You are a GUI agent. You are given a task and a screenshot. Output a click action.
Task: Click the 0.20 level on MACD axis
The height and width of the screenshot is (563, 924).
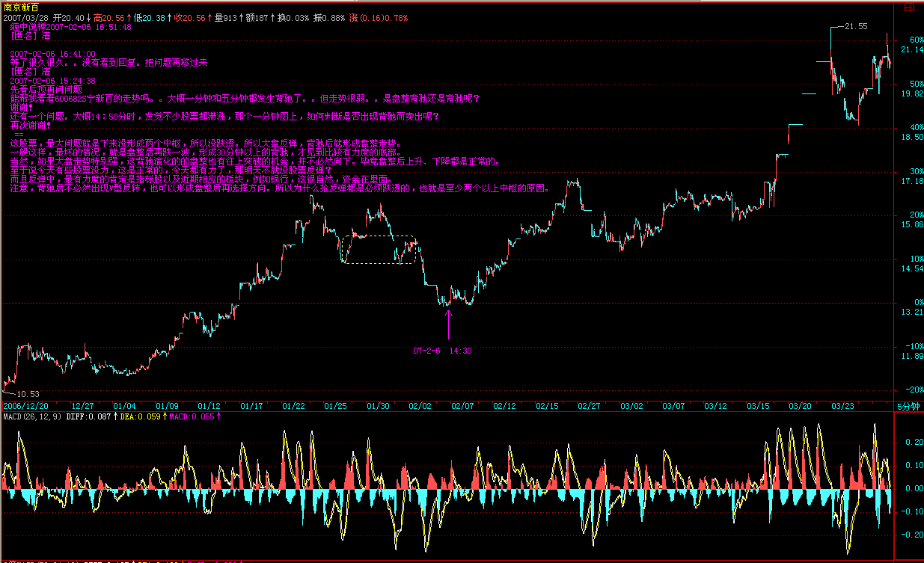point(911,443)
